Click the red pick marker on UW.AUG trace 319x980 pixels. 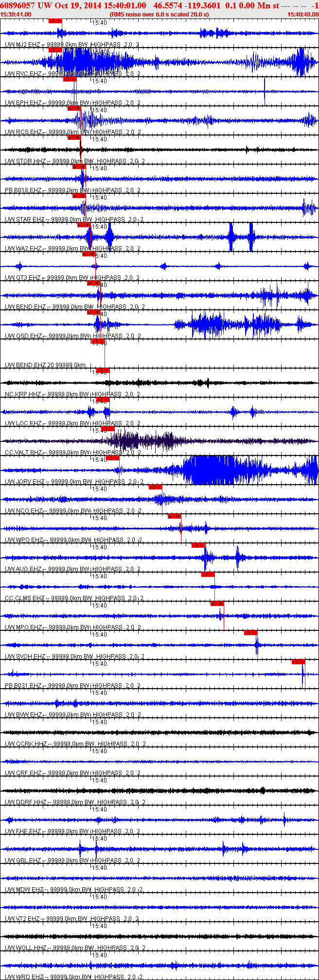pos(198,545)
